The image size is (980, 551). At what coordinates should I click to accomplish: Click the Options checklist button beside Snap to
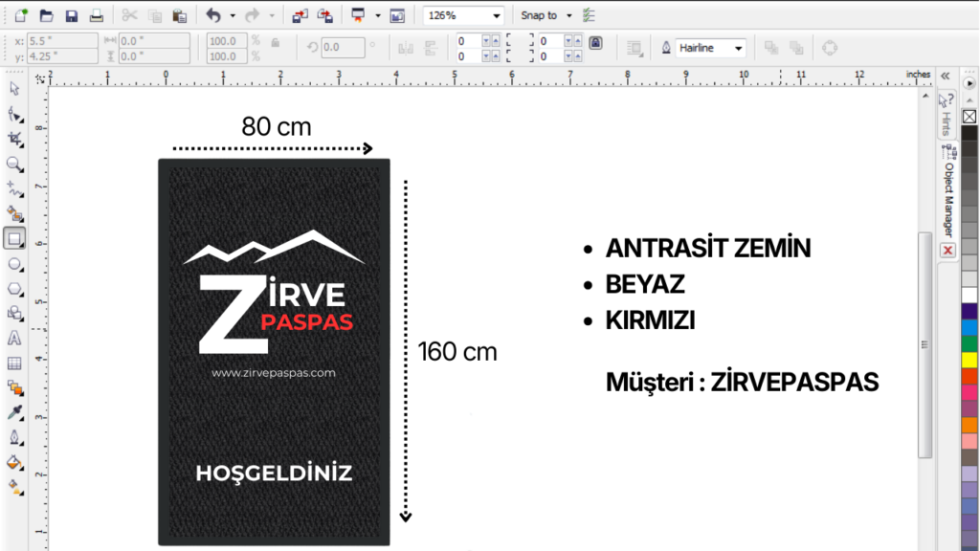589,15
